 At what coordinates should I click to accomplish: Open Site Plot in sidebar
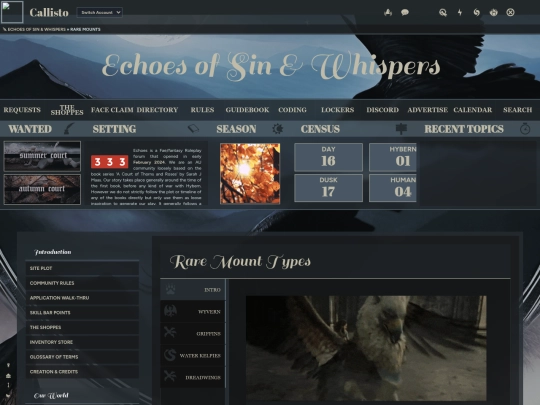point(82,268)
